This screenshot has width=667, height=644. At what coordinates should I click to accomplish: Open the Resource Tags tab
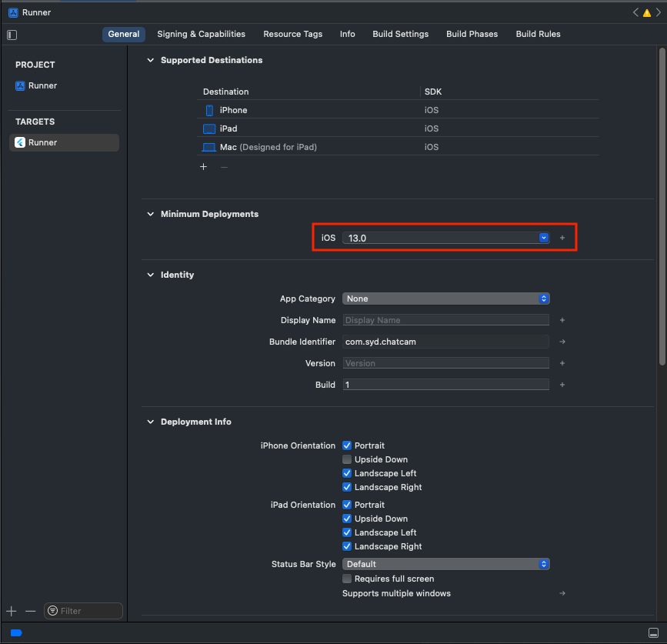point(292,34)
